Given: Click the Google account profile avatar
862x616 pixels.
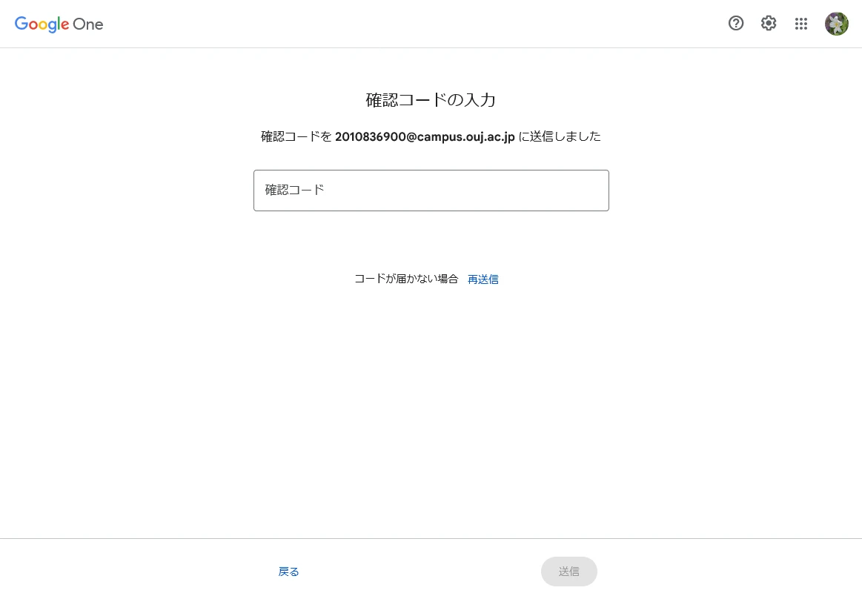Looking at the screenshot, I should click(837, 24).
